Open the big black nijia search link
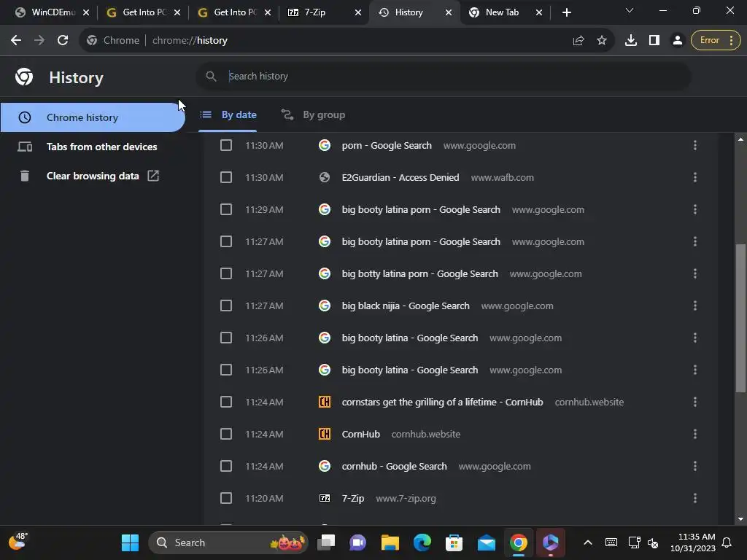747x560 pixels. [406, 306]
